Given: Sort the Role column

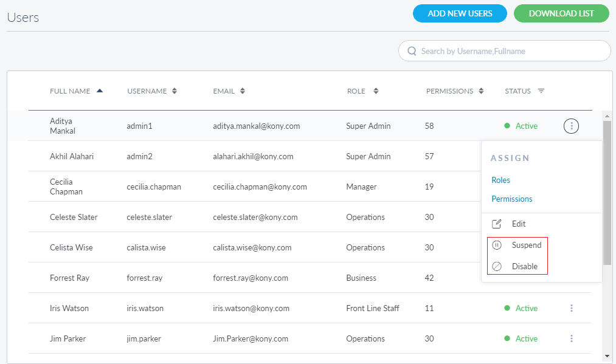Looking at the screenshot, I should coord(376,91).
